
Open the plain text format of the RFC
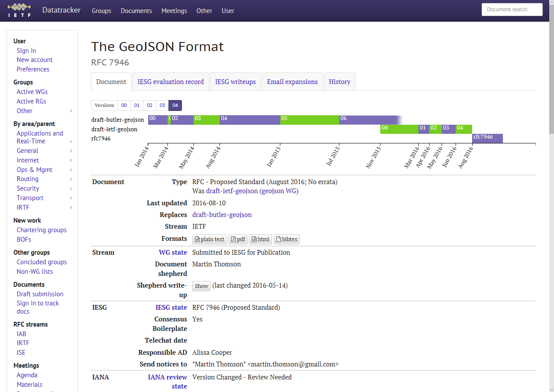(209, 239)
